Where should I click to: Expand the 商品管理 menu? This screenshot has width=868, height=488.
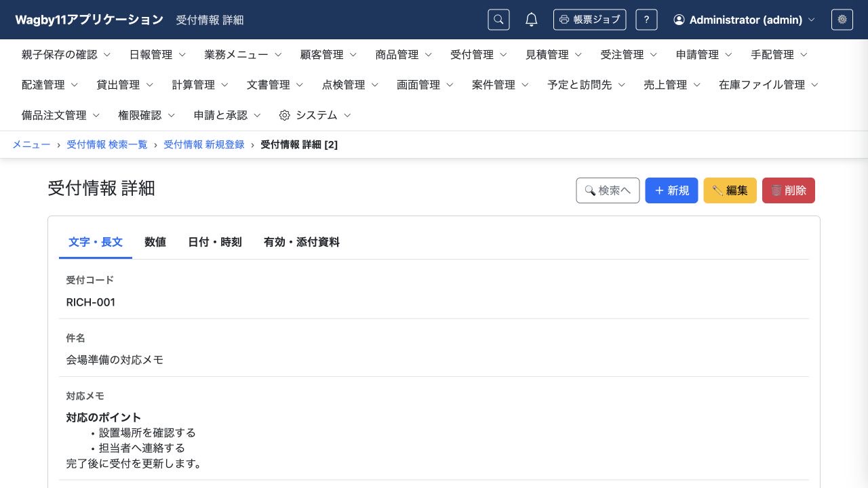pyautogui.click(x=403, y=55)
